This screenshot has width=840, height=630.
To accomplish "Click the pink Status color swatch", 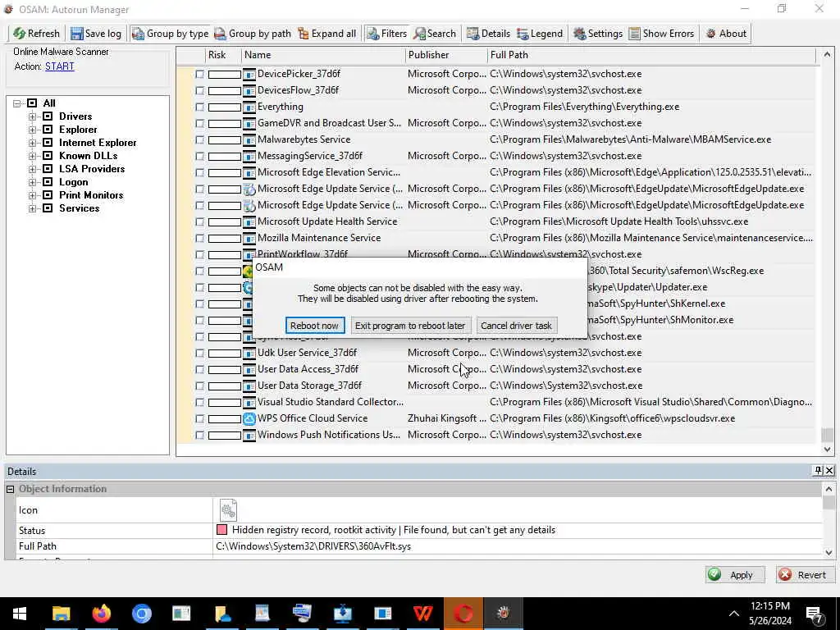I will coord(221,530).
